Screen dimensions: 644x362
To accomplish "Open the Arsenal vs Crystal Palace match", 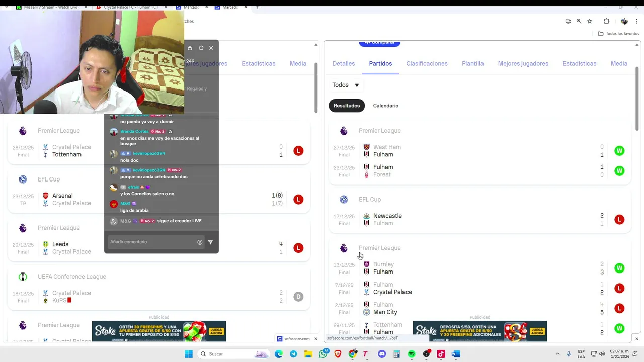I will pos(159,199).
